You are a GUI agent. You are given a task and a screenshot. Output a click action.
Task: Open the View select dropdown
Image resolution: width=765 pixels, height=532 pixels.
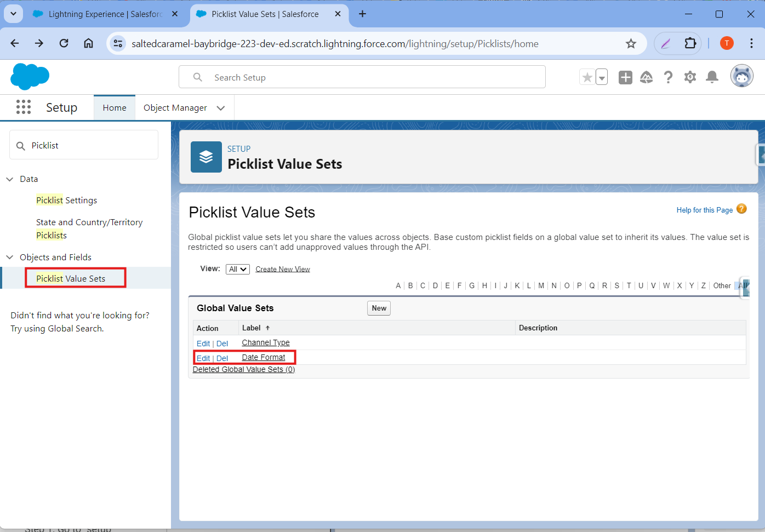tap(238, 269)
